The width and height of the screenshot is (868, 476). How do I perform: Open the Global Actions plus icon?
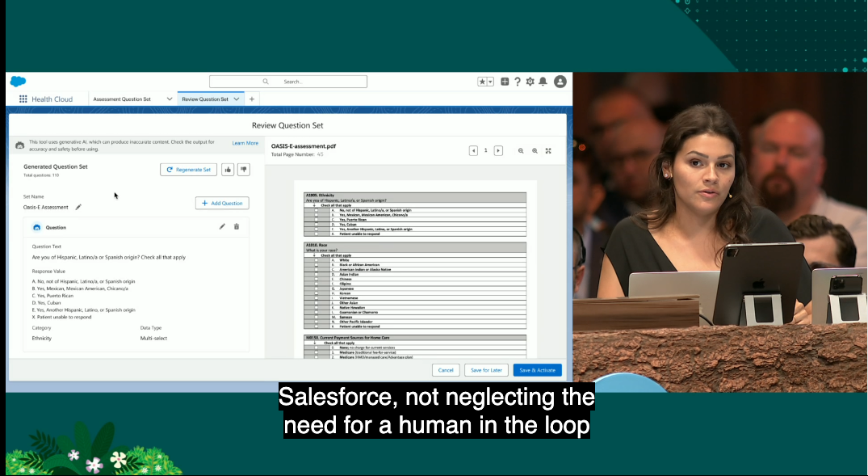[x=505, y=82]
